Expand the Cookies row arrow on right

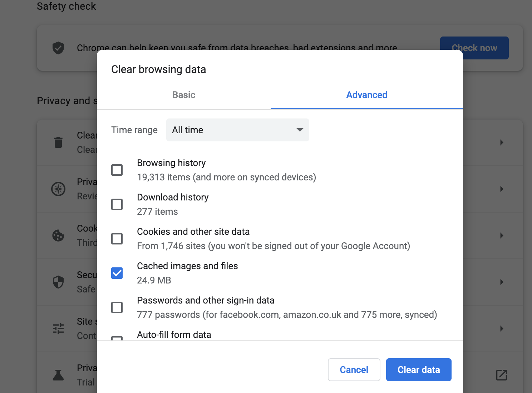click(502, 236)
